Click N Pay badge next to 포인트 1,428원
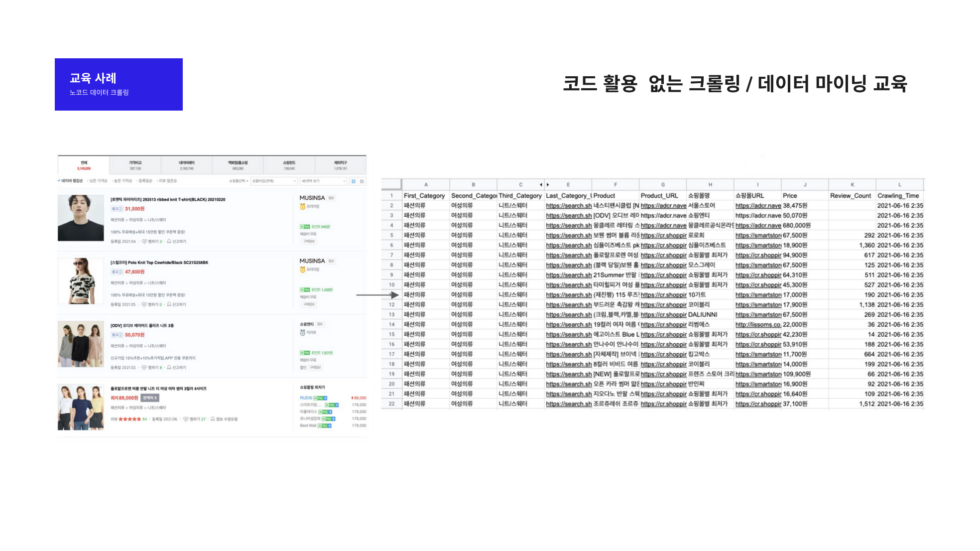Screen dimensions: 980x551 [305, 289]
